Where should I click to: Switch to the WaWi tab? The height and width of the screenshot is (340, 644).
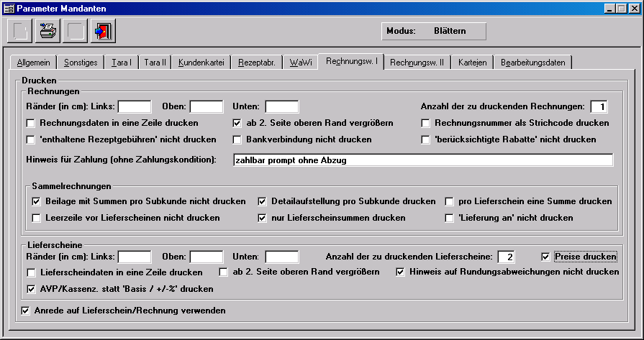pyautogui.click(x=301, y=63)
